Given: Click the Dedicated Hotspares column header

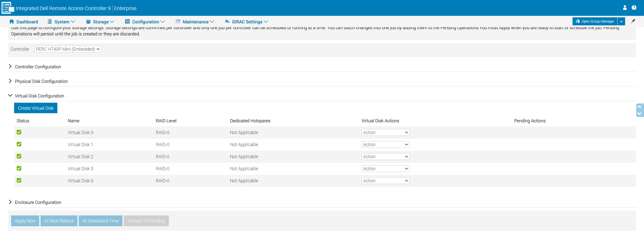Looking at the screenshot, I should [x=250, y=121].
